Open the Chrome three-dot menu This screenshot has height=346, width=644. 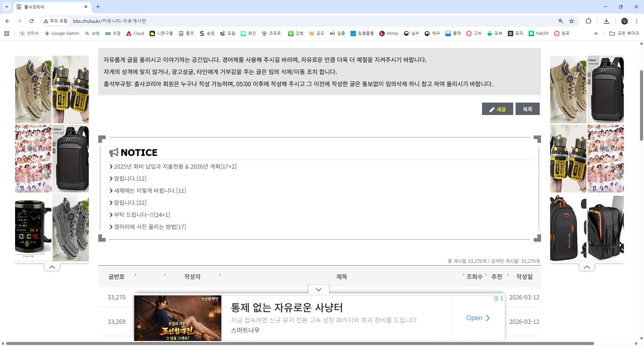(x=637, y=21)
